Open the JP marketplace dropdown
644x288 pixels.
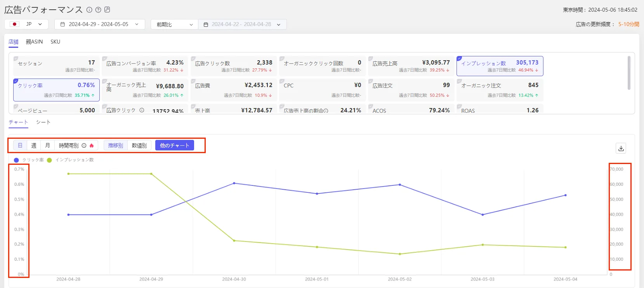26,24
